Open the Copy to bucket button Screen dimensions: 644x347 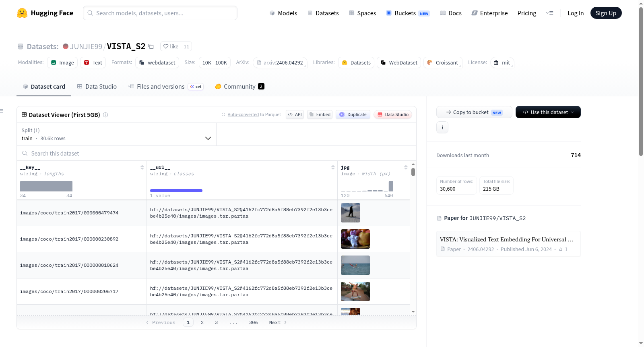pyautogui.click(x=474, y=112)
